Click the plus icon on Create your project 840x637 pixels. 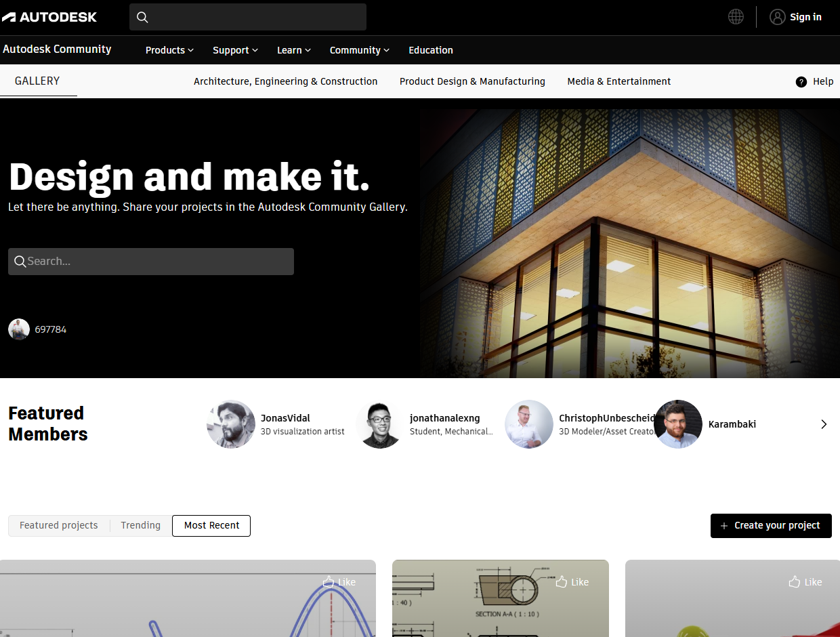coord(725,525)
